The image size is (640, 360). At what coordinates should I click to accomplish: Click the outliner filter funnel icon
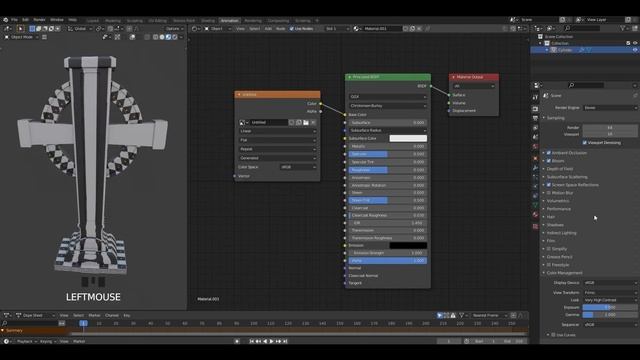point(623,28)
